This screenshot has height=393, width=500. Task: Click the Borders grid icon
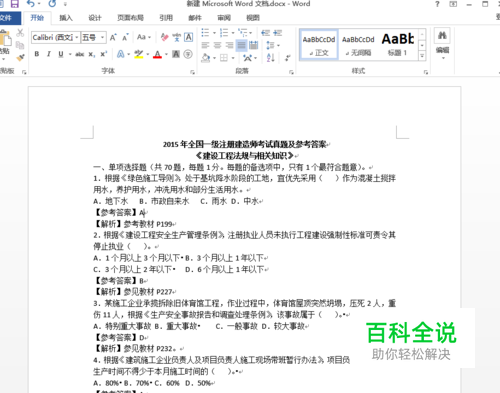224,58
